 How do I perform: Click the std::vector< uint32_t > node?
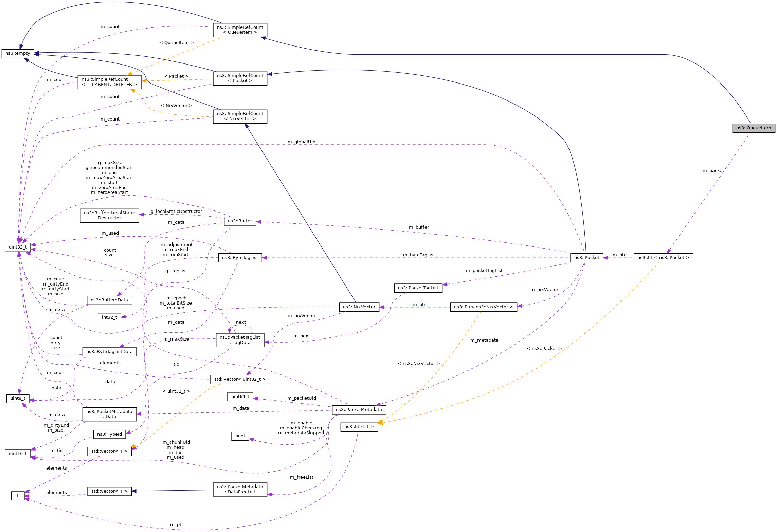240,379
